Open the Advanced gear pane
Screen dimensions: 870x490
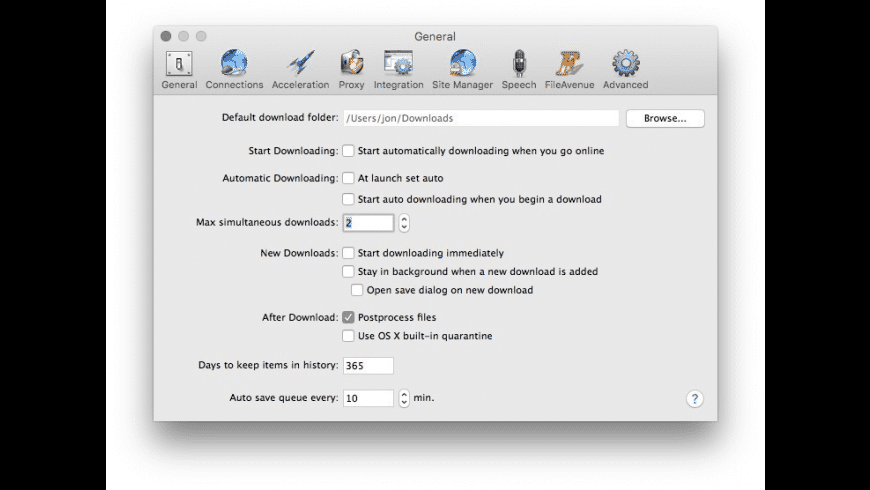pos(625,70)
